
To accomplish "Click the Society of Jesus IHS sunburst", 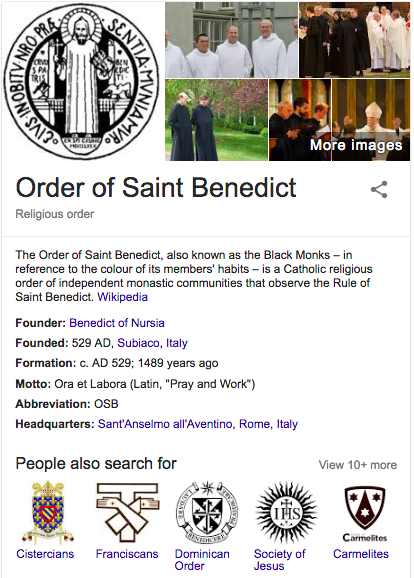I will (286, 512).
